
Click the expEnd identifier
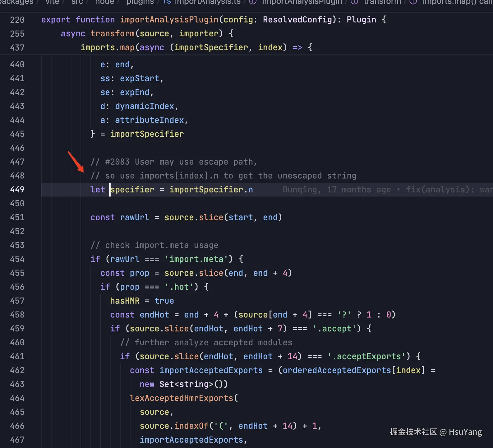click(x=135, y=92)
